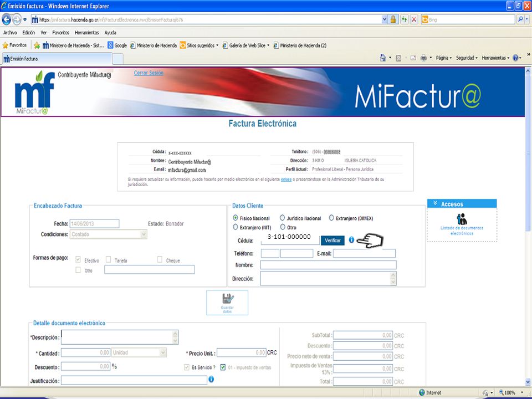Open the Herramientas menu in menu bar
This screenshot has height=399, width=532.
click(87, 33)
